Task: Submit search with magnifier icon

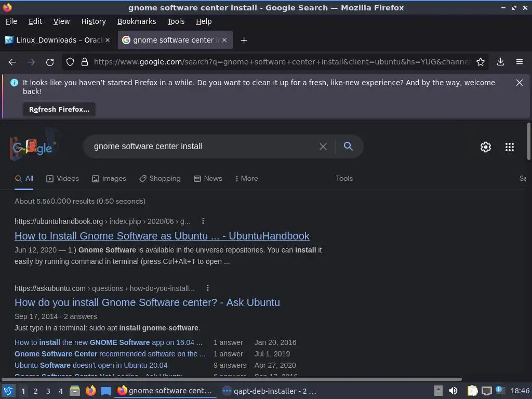Action: click(x=348, y=146)
